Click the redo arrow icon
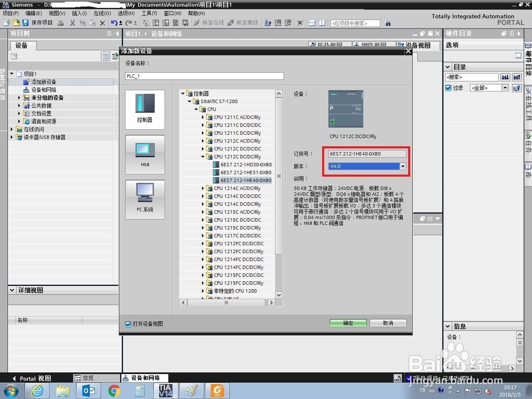The width and height of the screenshot is (532, 399). (x=129, y=23)
